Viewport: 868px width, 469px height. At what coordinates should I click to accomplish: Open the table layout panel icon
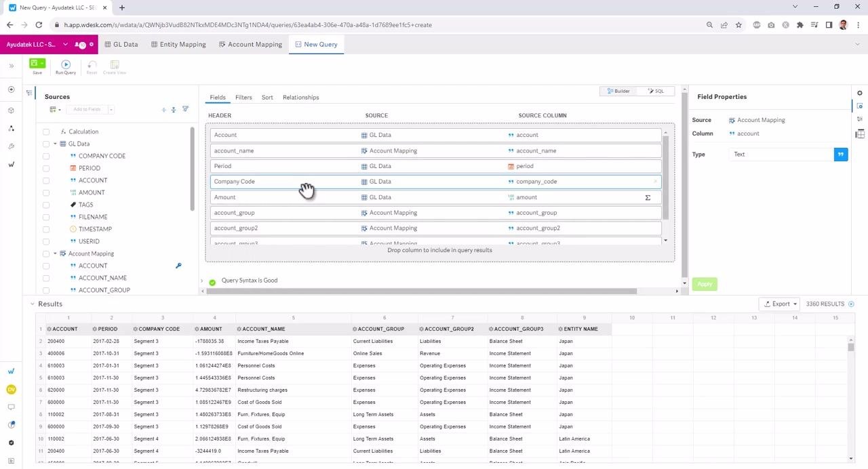point(860,134)
